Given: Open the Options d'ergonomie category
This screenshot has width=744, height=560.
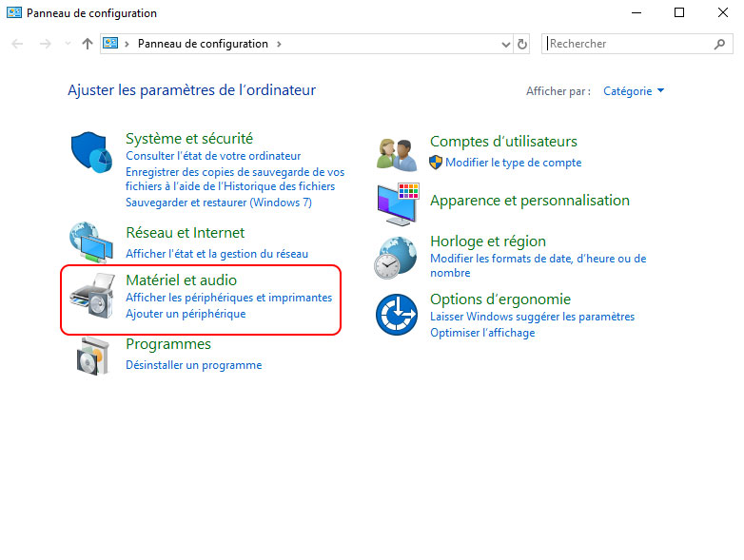Looking at the screenshot, I should 500,299.
